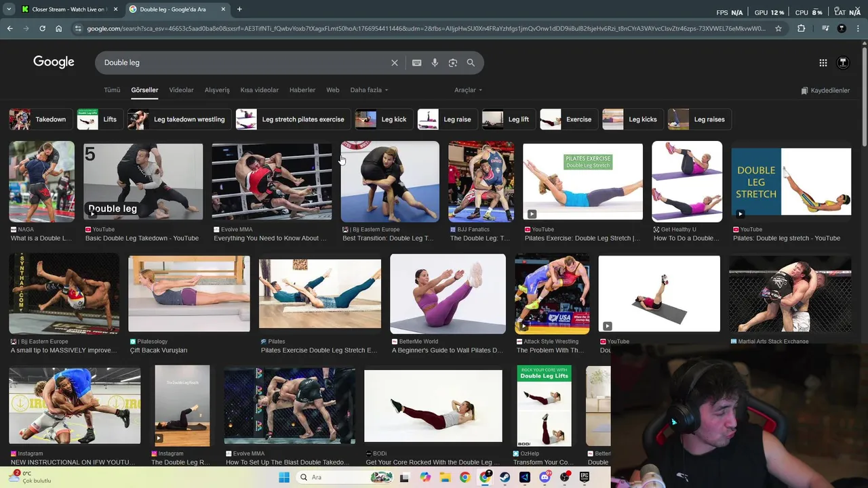Open the Pilatesology Çift Bacak Vuruşları image
The width and height of the screenshot is (868, 488).
coord(189,293)
